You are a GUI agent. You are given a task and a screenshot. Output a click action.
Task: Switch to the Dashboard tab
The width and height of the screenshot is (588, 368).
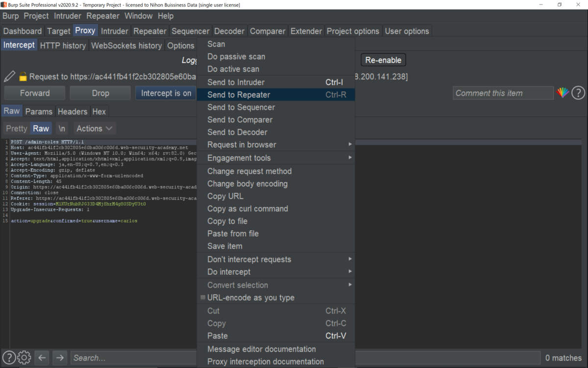[x=23, y=31]
